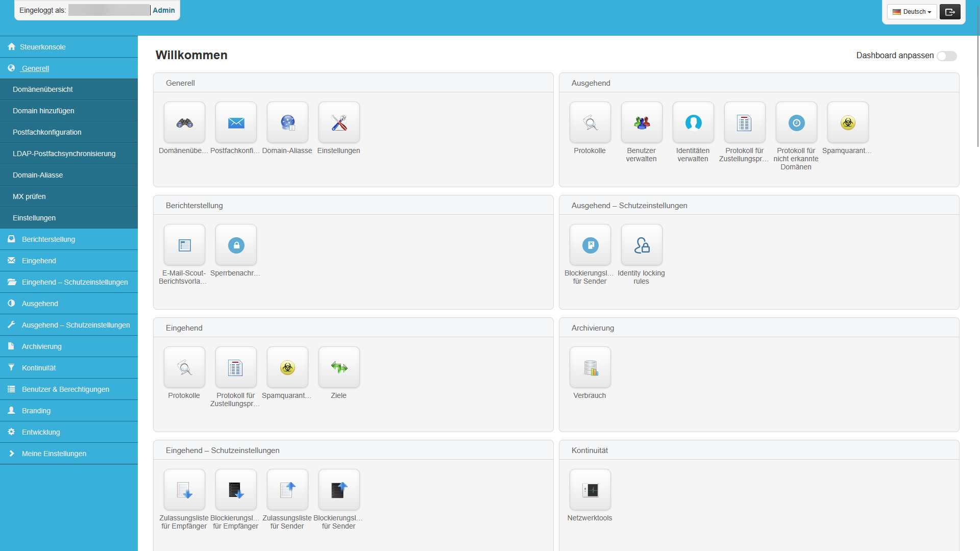Open the Spamquarantäne biohazard icon under Eingehend
The image size is (980, 551).
coord(287,367)
